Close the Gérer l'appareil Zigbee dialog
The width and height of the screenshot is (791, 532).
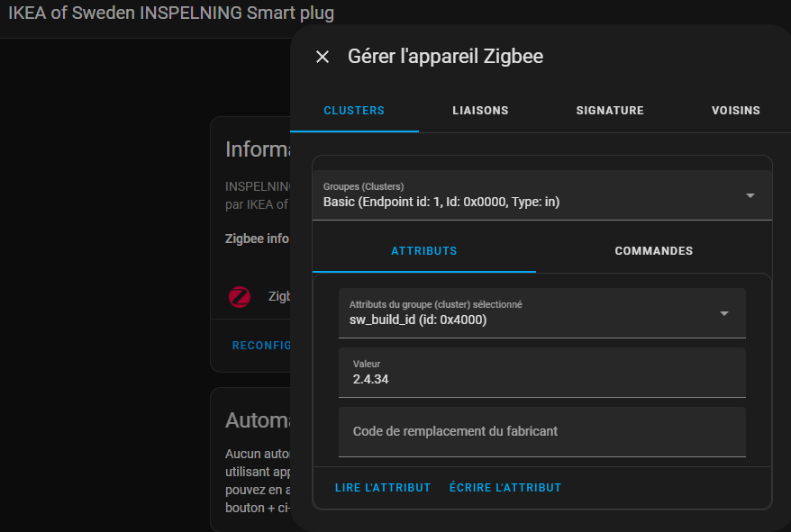click(x=323, y=57)
